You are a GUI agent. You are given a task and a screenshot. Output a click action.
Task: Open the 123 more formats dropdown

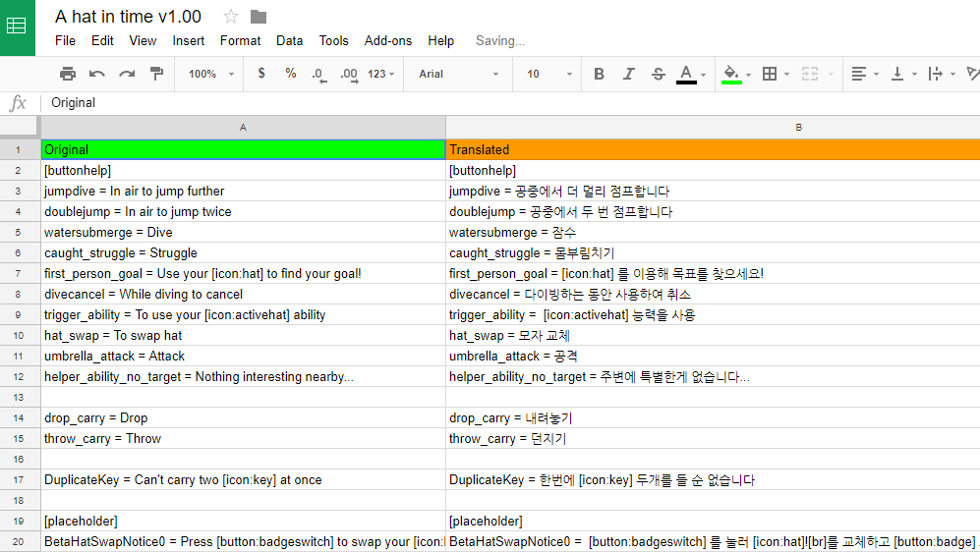pyautogui.click(x=380, y=74)
